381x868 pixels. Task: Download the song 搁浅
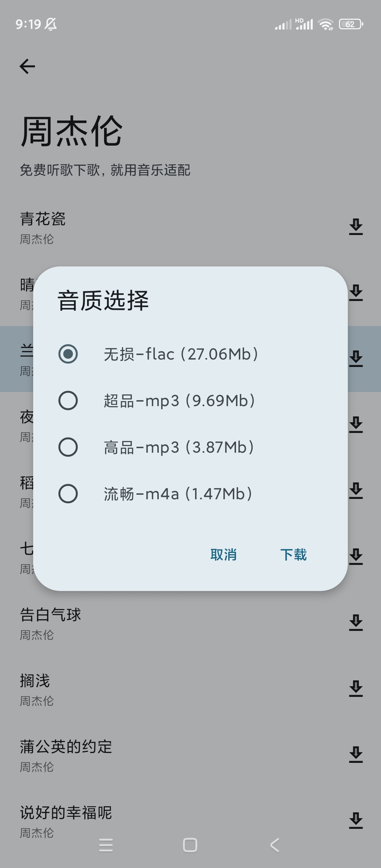[356, 688]
